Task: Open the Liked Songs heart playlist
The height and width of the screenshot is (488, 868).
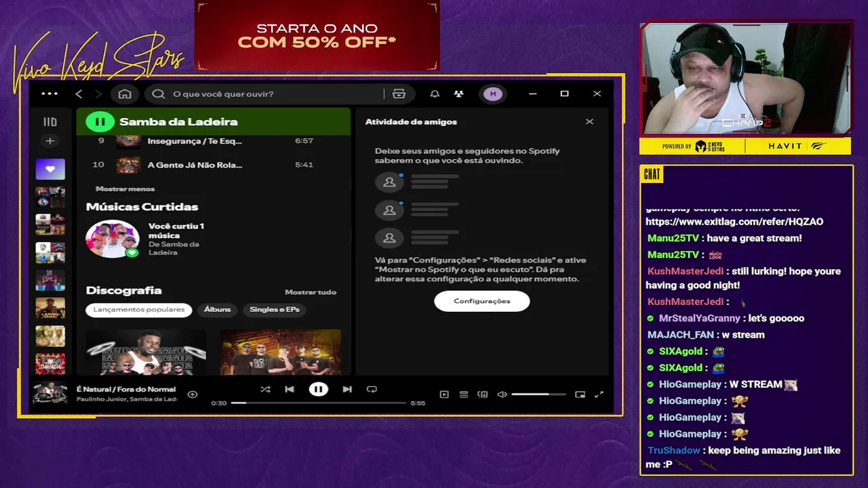Action: (x=50, y=169)
